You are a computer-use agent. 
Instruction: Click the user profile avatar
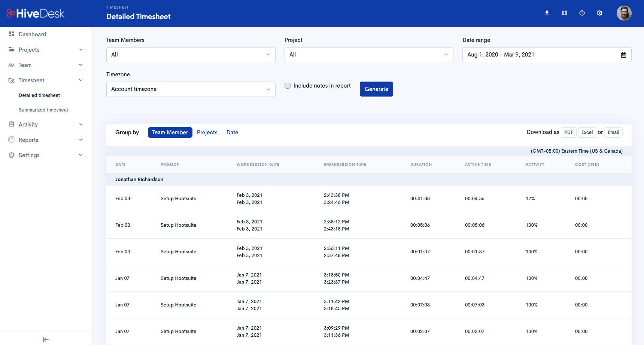624,13
